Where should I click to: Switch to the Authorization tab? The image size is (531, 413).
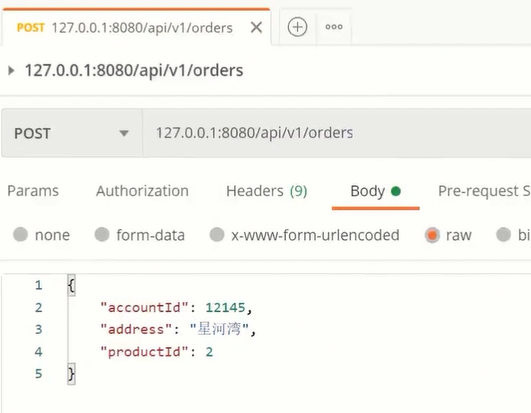[142, 191]
